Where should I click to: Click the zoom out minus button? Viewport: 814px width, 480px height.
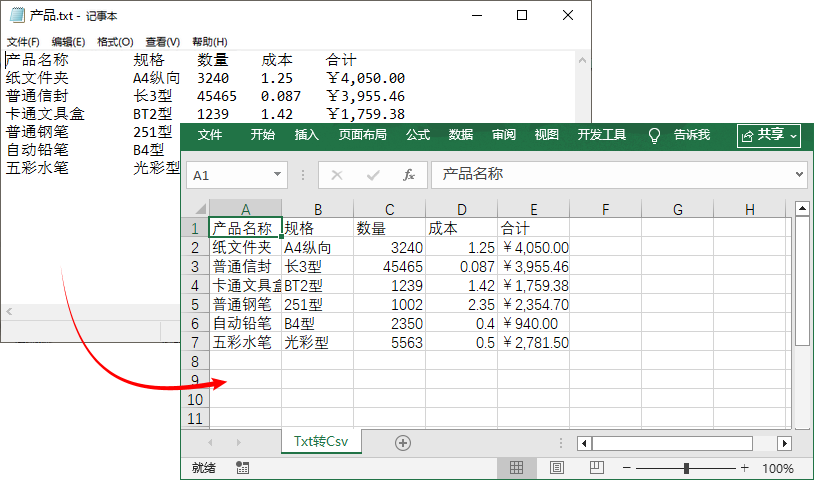pos(627,468)
